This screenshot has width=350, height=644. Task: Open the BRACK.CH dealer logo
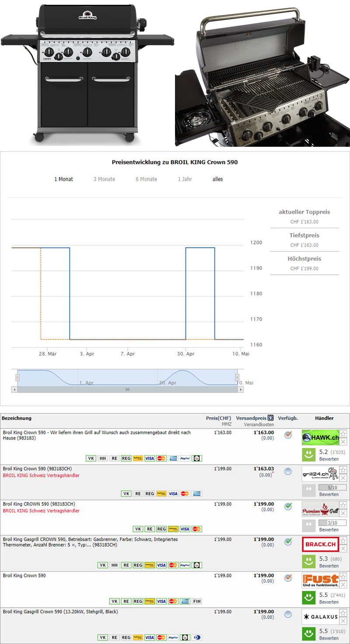[x=320, y=544]
